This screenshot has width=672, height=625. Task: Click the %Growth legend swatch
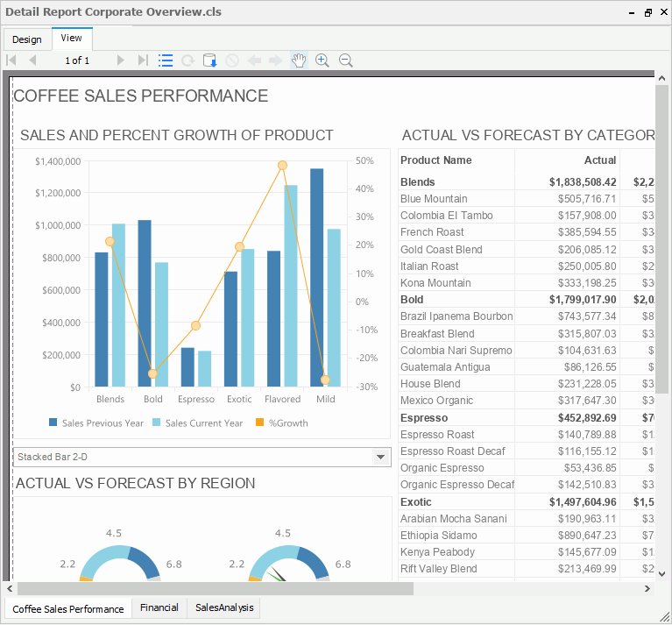point(259,423)
